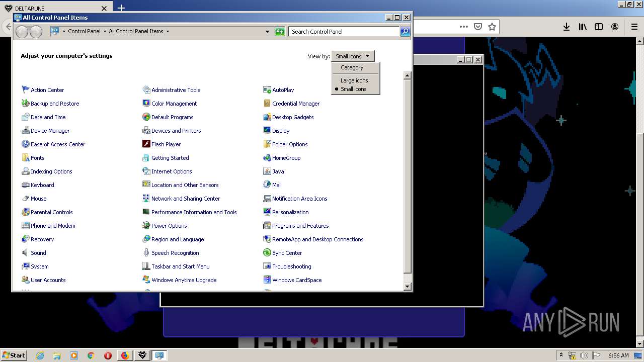Refresh the Control Panel view

(280, 31)
